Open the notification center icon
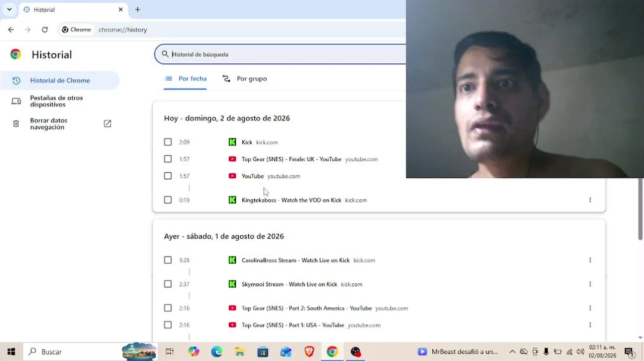Viewport: 644px width, 361px height. point(629,352)
